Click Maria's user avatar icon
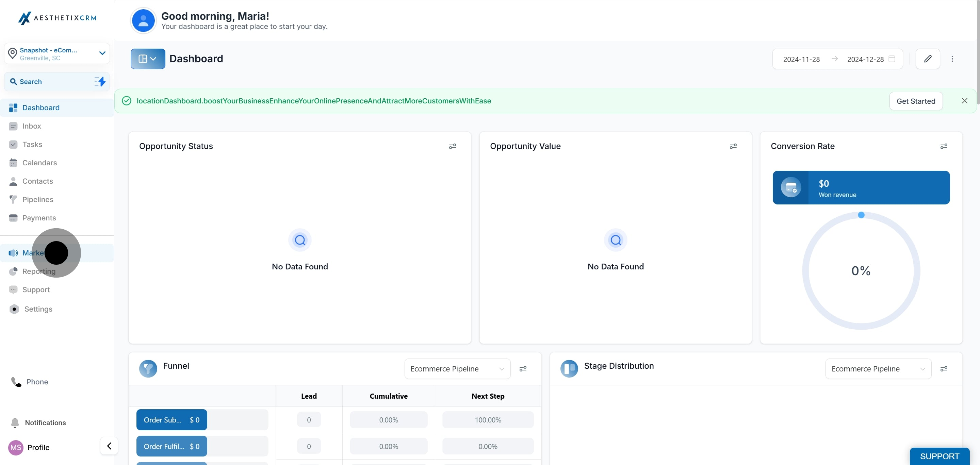Image resolution: width=980 pixels, height=465 pixels. coord(143,20)
